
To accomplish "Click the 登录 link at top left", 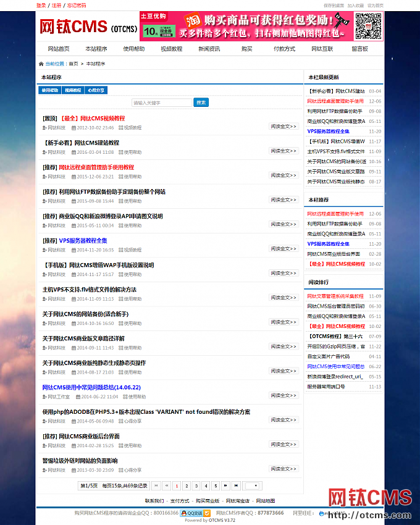I will [x=41, y=5].
